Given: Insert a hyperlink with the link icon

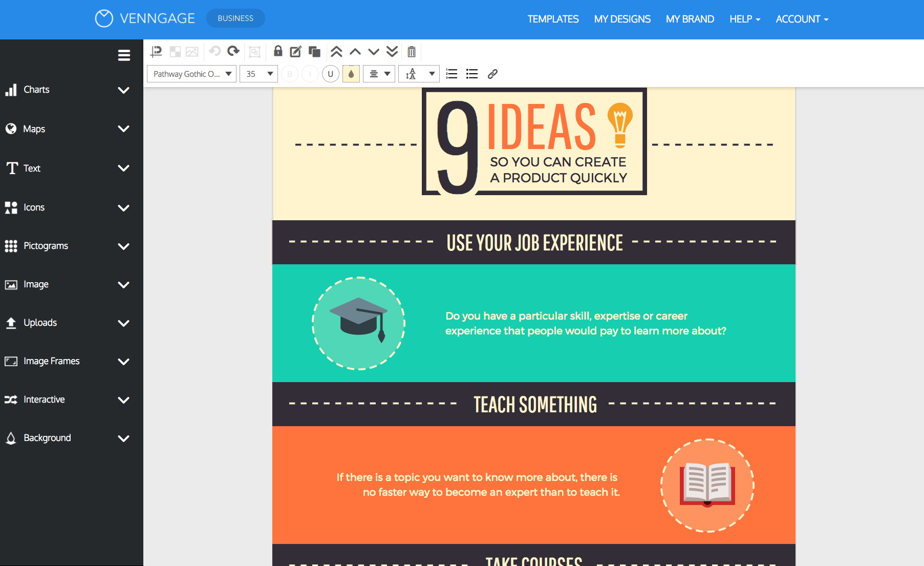Looking at the screenshot, I should tap(492, 74).
